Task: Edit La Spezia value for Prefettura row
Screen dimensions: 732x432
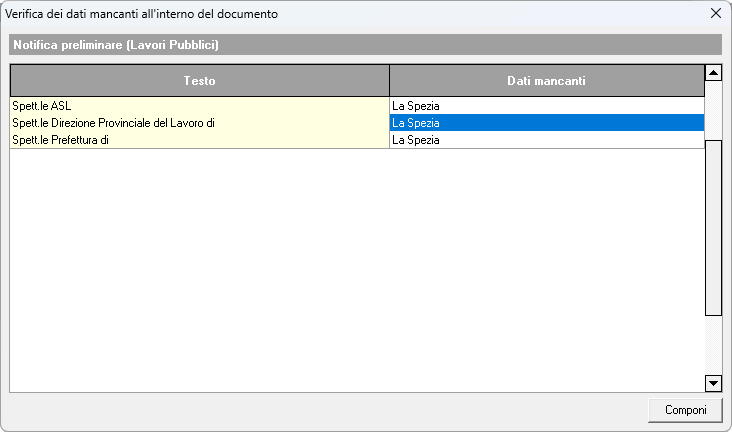Action: coord(546,140)
